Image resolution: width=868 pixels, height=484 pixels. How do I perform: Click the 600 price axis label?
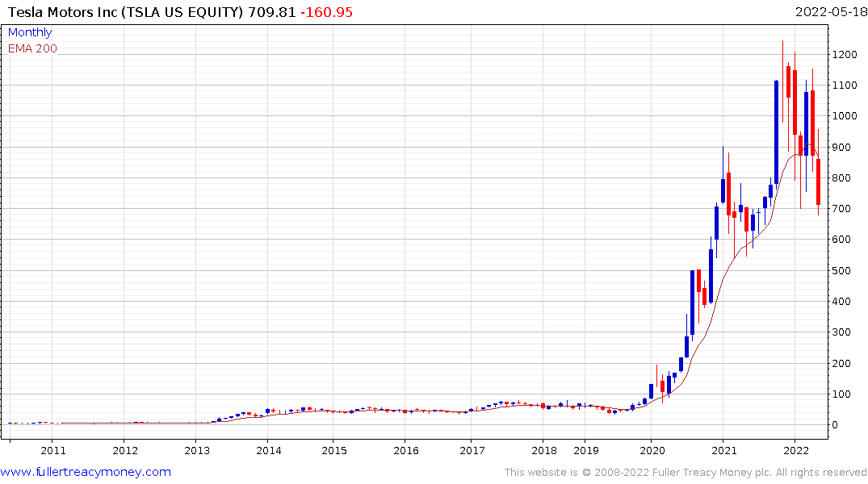pos(841,240)
